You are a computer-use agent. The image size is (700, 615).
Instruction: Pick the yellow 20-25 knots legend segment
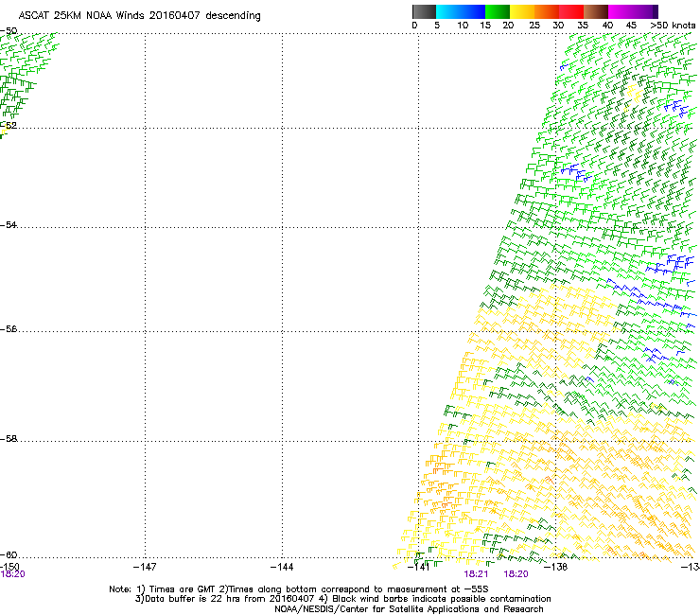pos(522,11)
